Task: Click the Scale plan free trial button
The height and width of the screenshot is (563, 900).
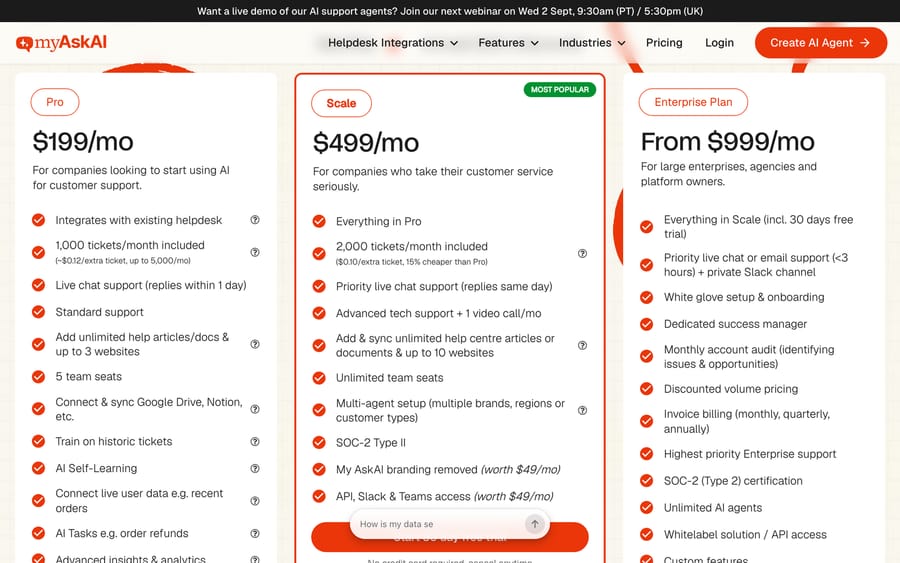Action: click(449, 538)
